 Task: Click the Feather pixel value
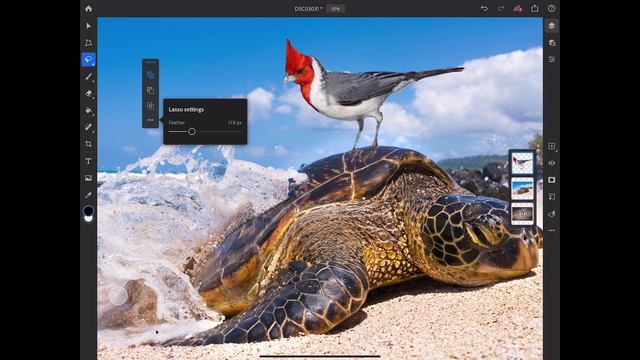click(x=235, y=122)
